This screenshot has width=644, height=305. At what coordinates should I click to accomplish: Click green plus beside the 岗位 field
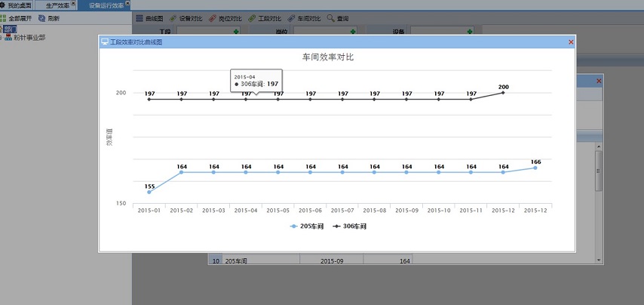[354, 32]
